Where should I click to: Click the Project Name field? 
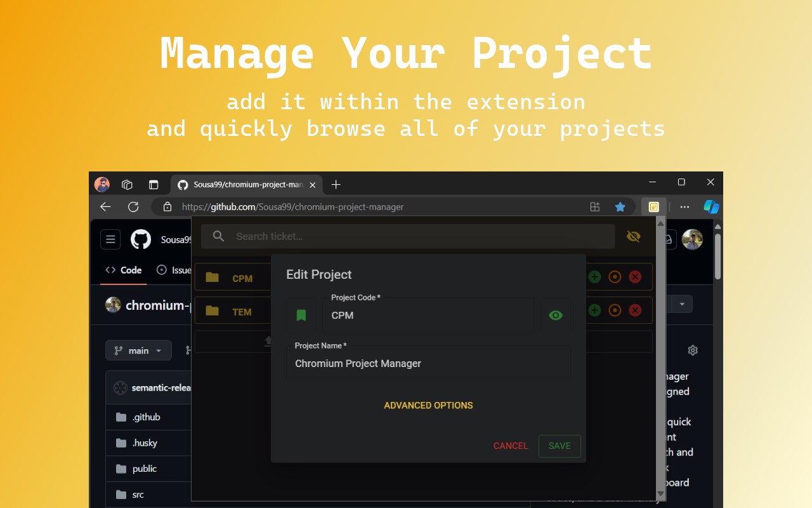pyautogui.click(x=429, y=363)
